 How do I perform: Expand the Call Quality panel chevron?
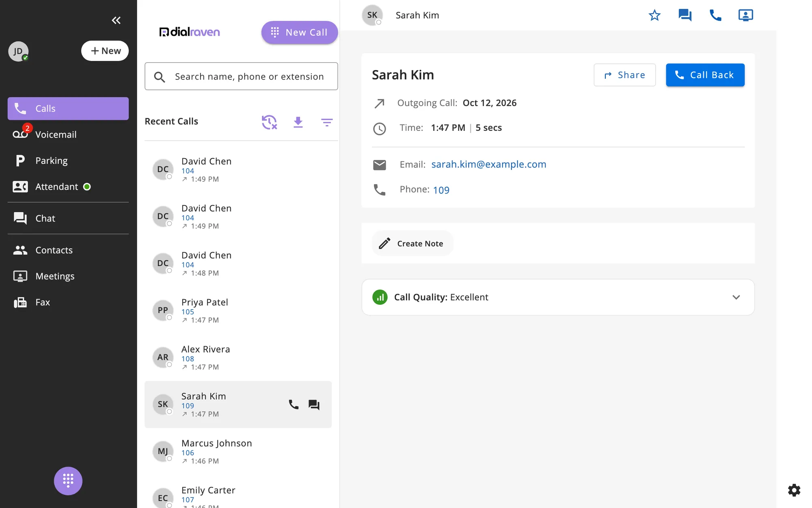[x=736, y=297]
